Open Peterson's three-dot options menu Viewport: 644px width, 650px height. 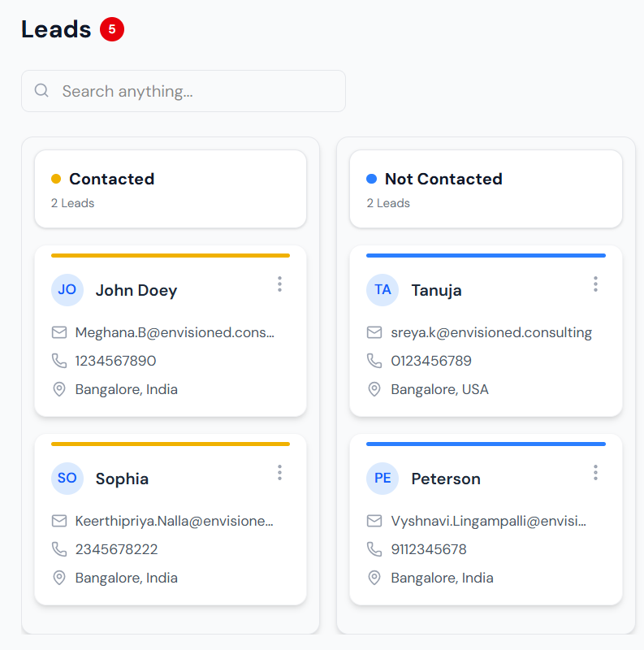pos(595,473)
